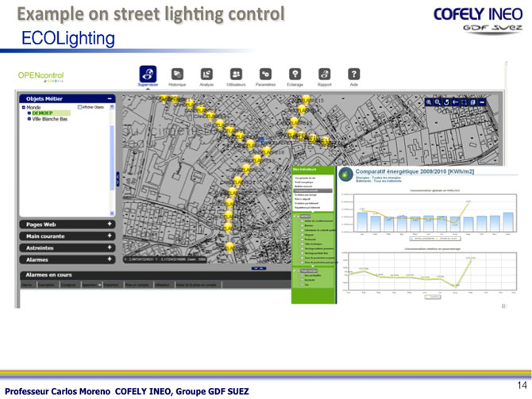Click the tree scrollbar up arrow
Image resolution: width=532 pixels, height=399 pixels.
tap(112, 107)
